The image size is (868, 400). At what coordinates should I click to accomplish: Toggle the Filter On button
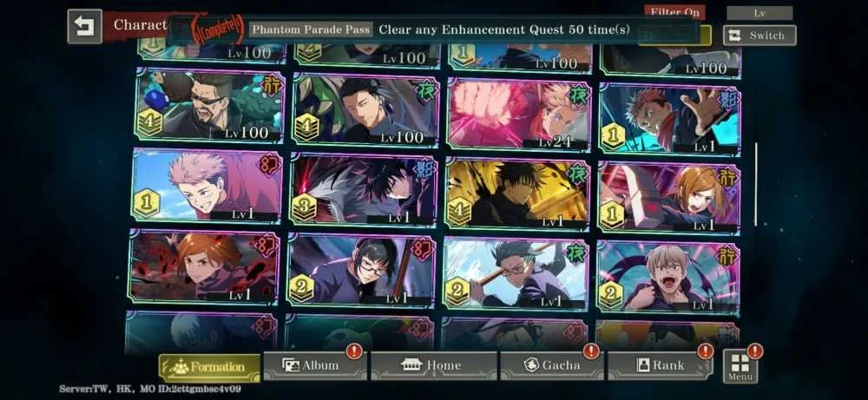point(674,11)
